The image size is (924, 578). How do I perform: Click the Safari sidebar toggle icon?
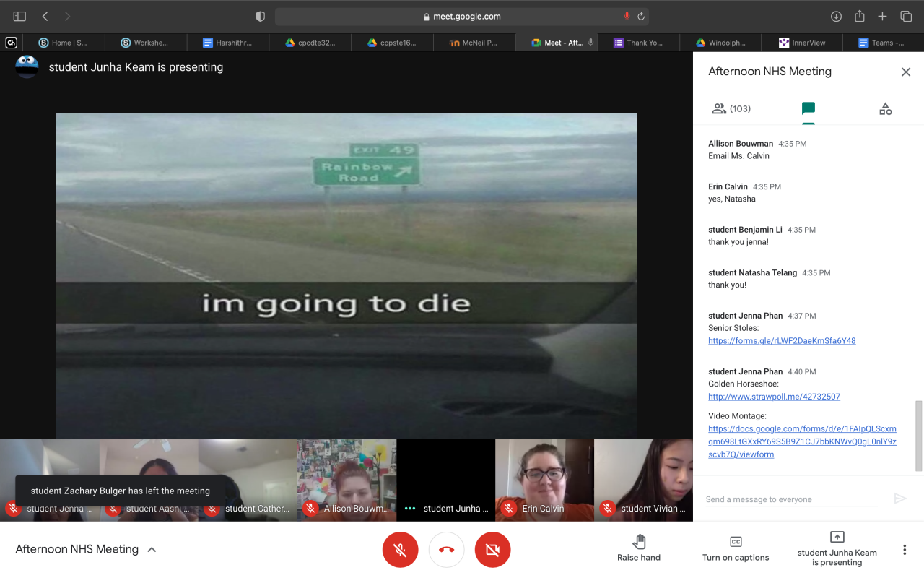pyautogui.click(x=19, y=16)
